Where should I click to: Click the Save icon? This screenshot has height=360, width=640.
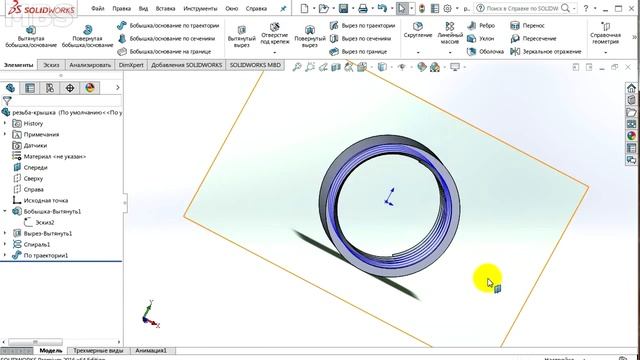click(343, 8)
